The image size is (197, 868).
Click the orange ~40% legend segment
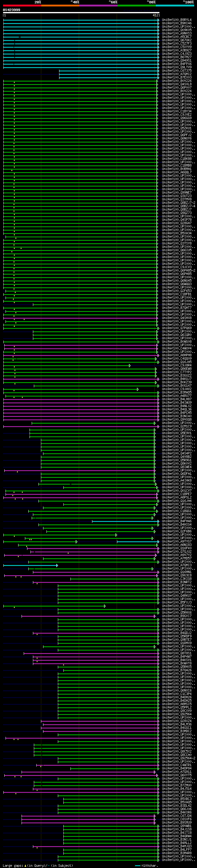60,6
